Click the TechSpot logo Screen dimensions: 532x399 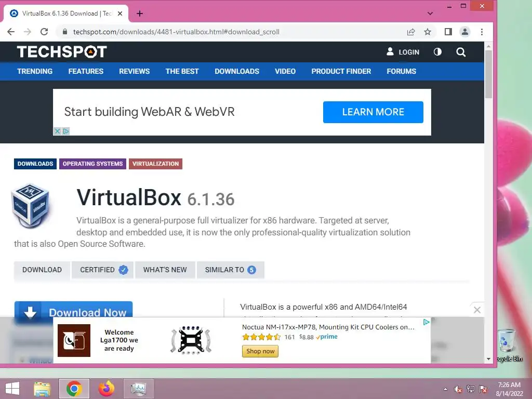click(x=62, y=52)
